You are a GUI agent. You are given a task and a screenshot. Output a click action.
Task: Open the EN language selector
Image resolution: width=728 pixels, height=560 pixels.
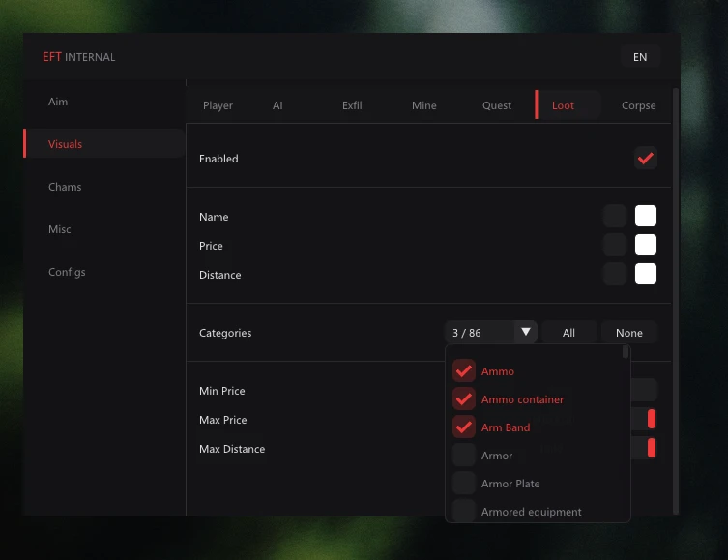[x=640, y=57]
